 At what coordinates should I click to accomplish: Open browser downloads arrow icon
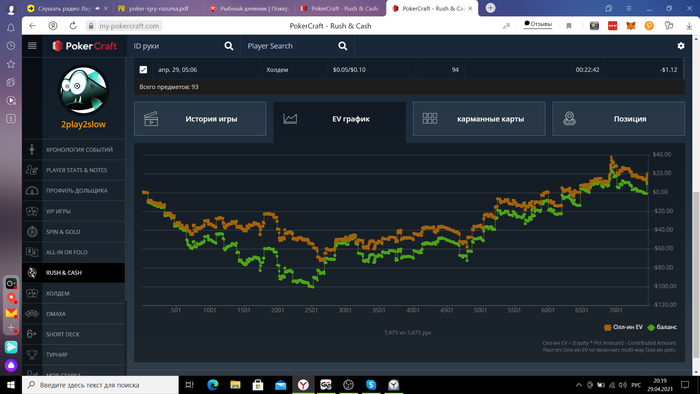[x=689, y=26]
